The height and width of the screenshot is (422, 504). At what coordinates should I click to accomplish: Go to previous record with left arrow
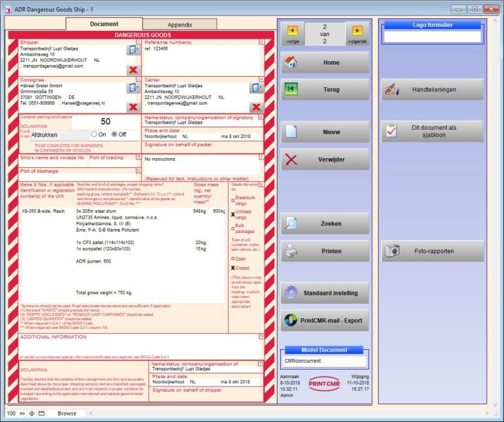(x=292, y=30)
